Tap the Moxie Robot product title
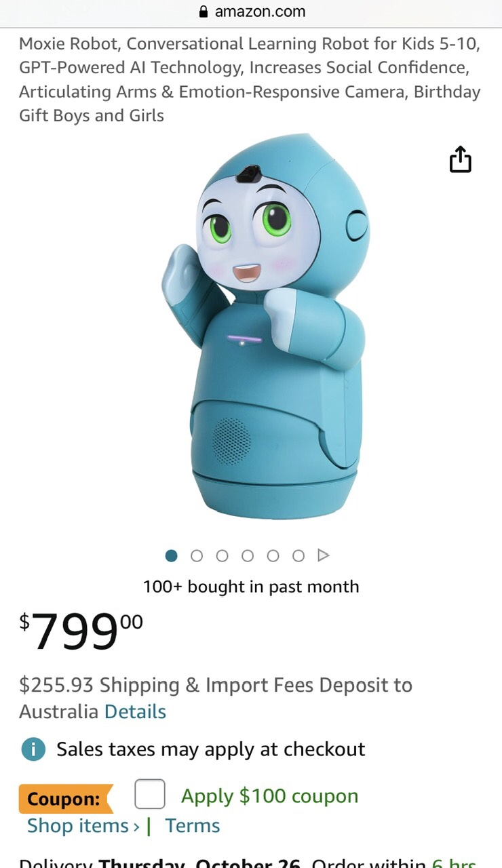The height and width of the screenshot is (868, 502). (x=250, y=80)
